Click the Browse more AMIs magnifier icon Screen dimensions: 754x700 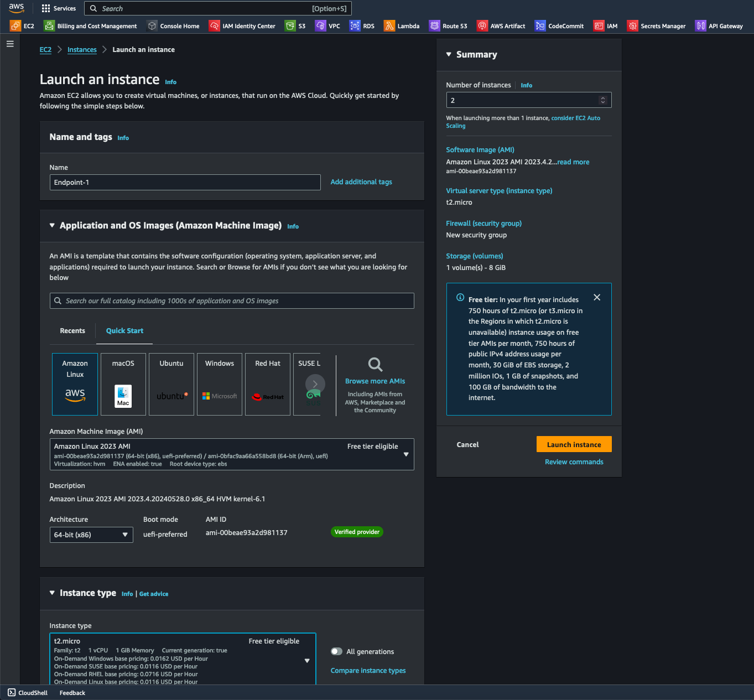tap(375, 364)
